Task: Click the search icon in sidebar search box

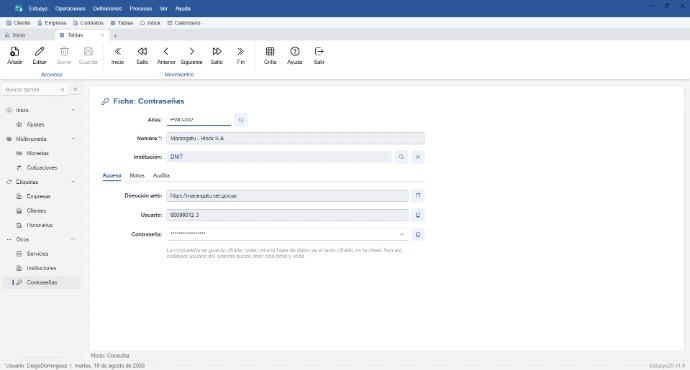Action: coord(62,90)
